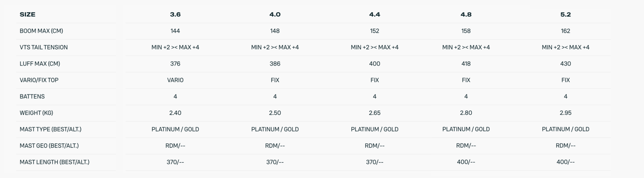Click the SIZE header label

(x=27, y=15)
